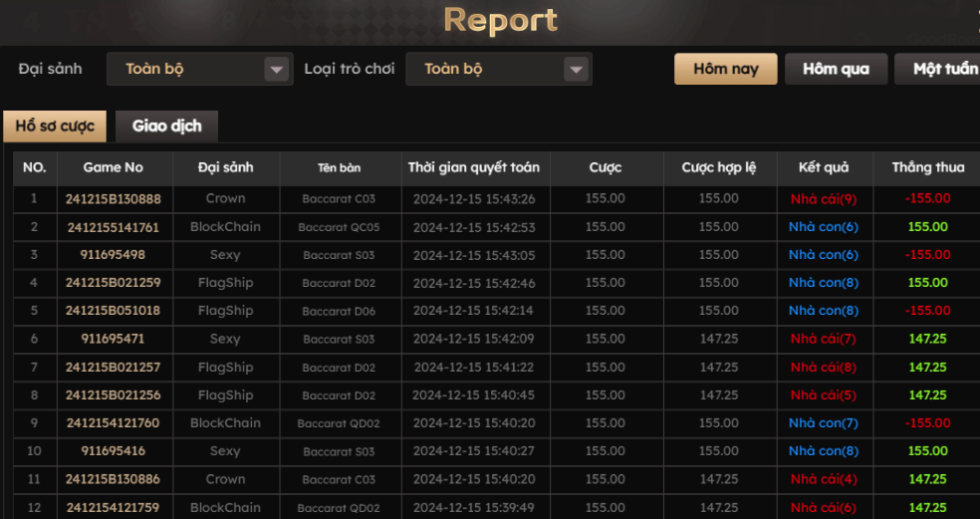Select game number 2412155141761
Viewport: 980px width, 519px height.
click(114, 227)
